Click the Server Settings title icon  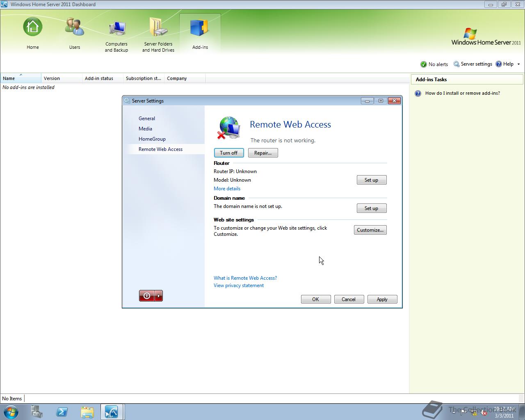coord(127,101)
